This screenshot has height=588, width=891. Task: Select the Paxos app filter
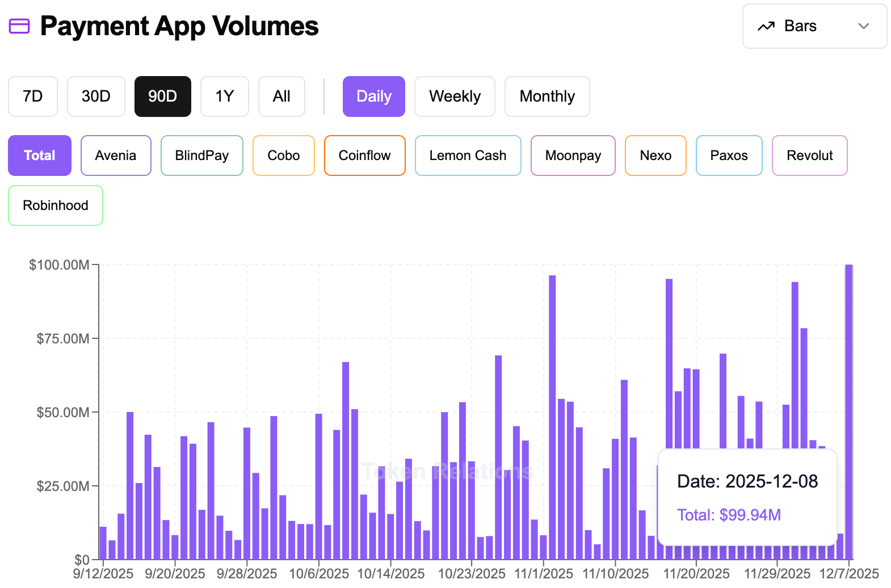pyautogui.click(x=729, y=156)
